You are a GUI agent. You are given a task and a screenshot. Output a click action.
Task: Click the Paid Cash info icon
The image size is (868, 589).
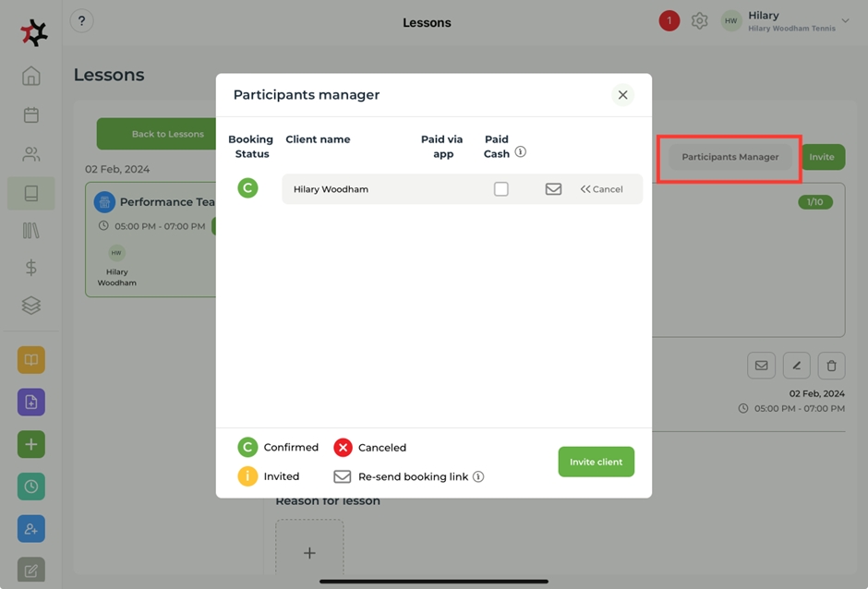520,152
